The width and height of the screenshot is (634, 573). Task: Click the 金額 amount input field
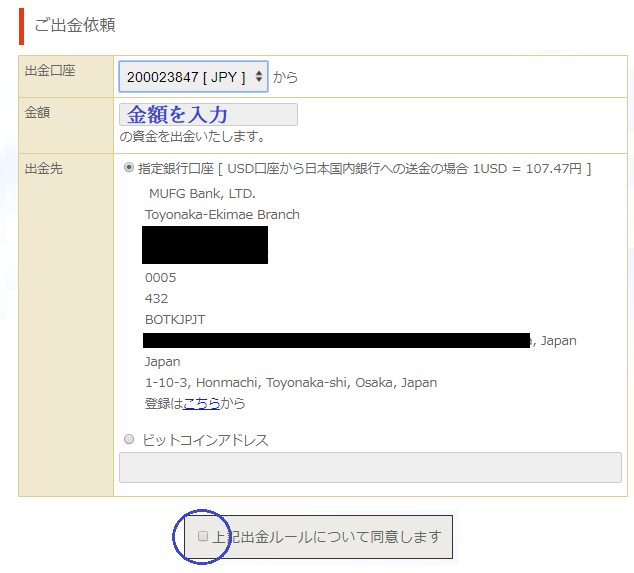point(208,114)
